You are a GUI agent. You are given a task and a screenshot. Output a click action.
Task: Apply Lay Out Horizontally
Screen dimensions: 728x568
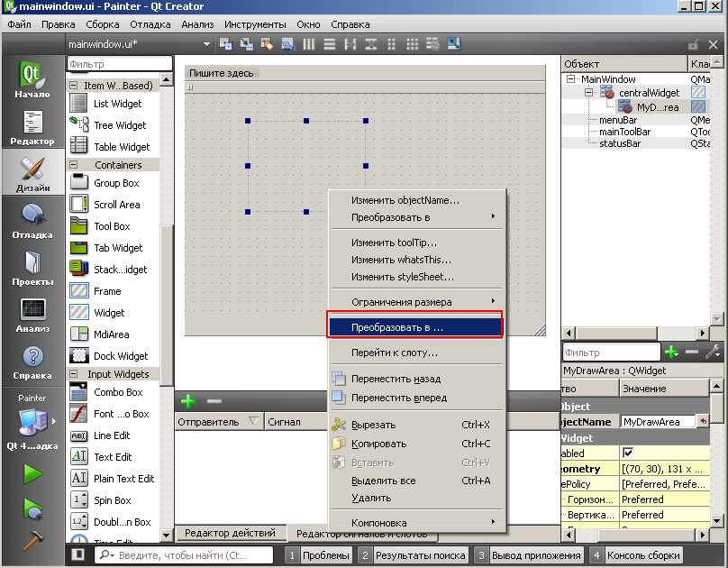pos(309,44)
